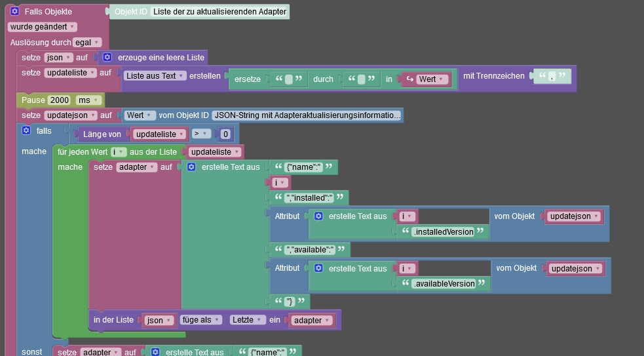Change the '>' comparison operator dropdown
The image size is (644, 356).
coord(200,134)
